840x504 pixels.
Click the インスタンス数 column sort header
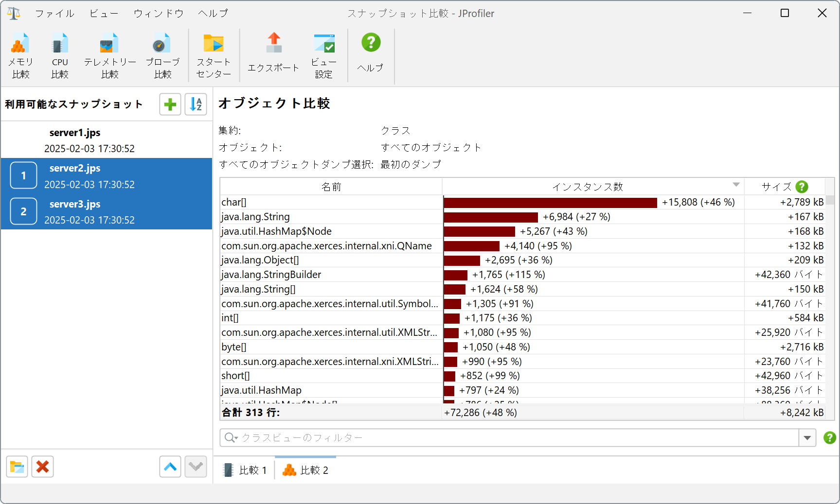coord(588,187)
